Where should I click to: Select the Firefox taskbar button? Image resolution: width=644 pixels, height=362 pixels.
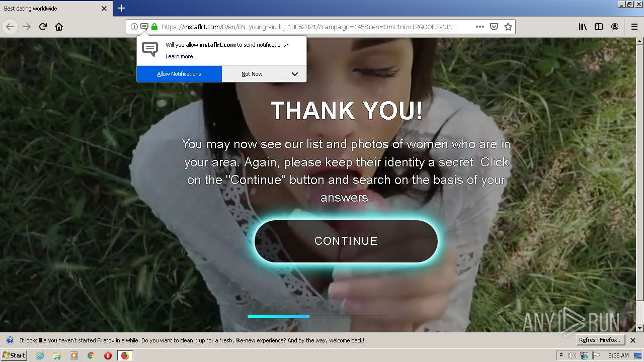click(125, 355)
